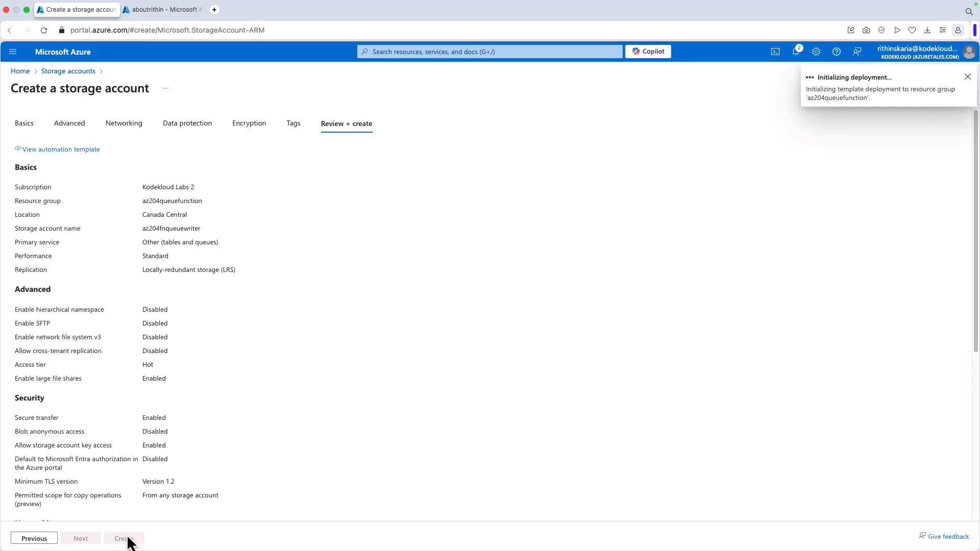Click the browser downloads icon
Viewport: 980px width, 551px height.
point(927,30)
